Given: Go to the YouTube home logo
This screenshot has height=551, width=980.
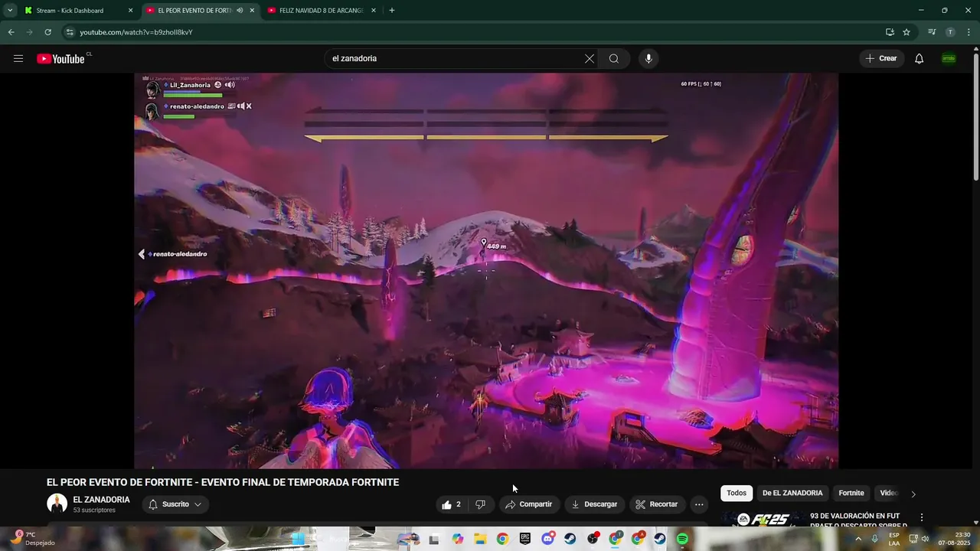Looking at the screenshot, I should pos(60,59).
